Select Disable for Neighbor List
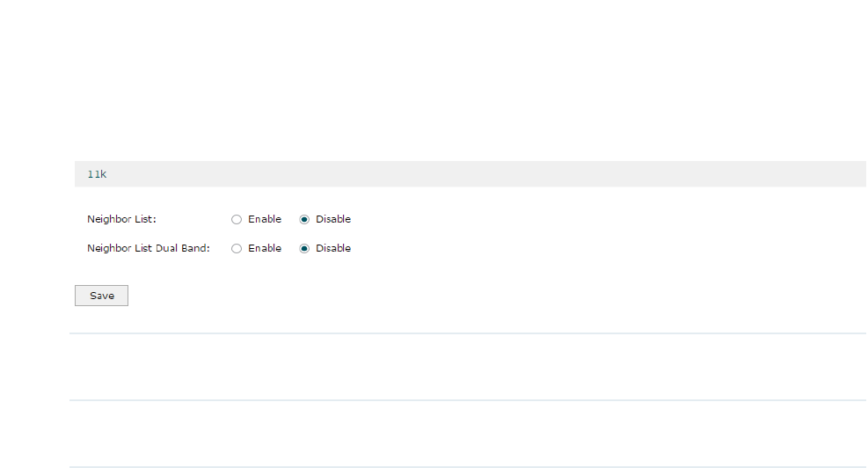This screenshot has width=868, height=468. 304,219
